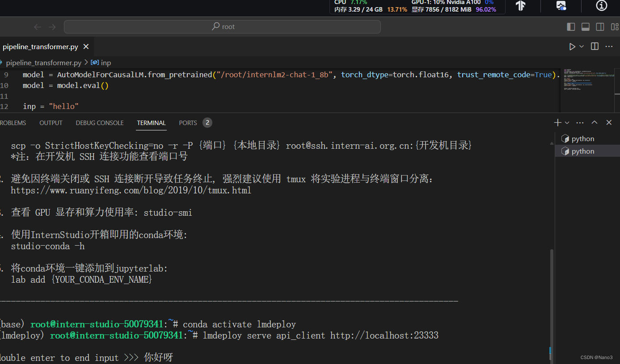Click line number 9 in the gutter

[x=6, y=75]
